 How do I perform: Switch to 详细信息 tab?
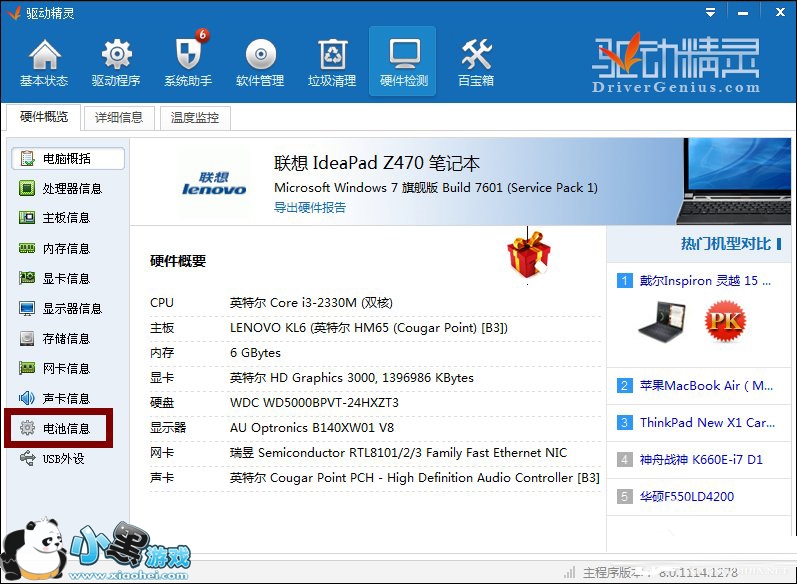click(x=119, y=118)
